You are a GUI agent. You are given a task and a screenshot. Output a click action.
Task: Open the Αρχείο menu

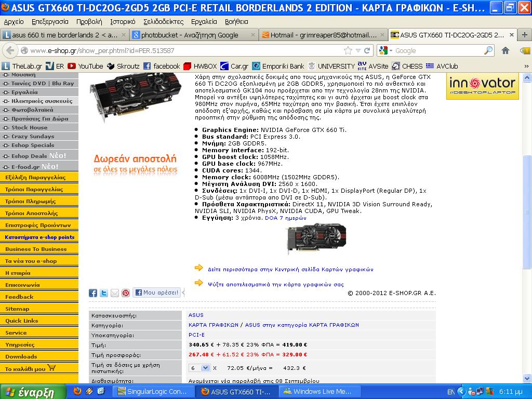pos(14,22)
